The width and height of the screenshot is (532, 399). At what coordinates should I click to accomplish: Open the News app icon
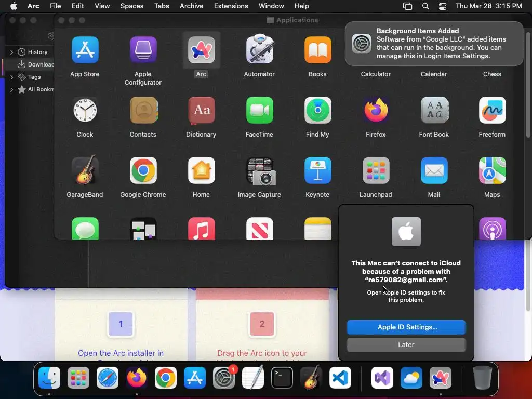point(260,229)
